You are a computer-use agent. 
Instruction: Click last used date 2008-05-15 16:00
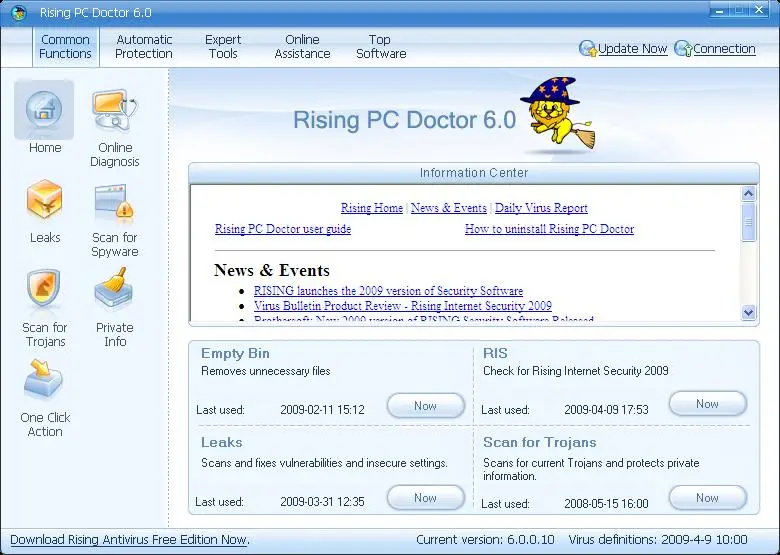tap(606, 504)
